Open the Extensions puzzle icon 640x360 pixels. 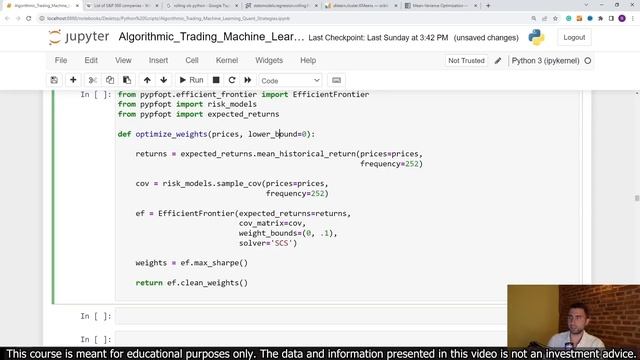[600, 18]
